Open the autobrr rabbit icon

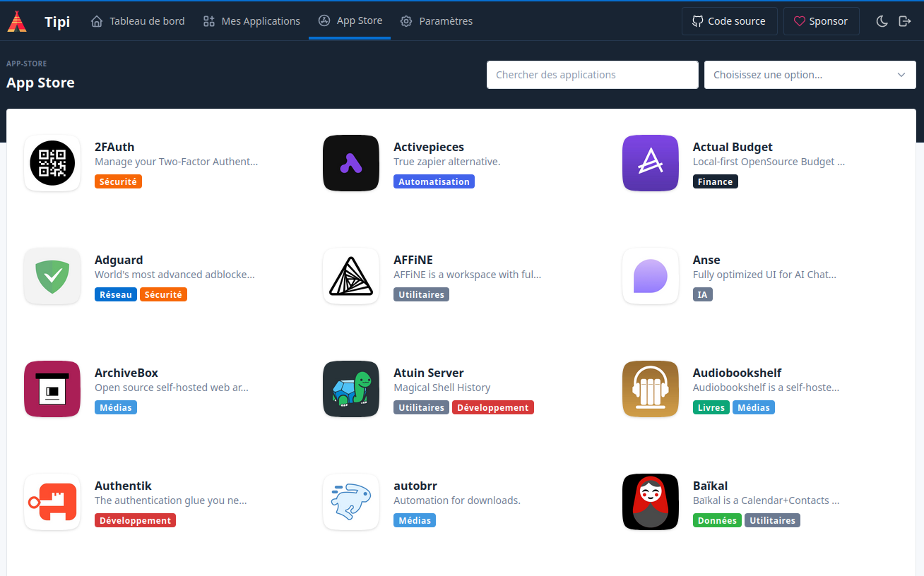351,502
